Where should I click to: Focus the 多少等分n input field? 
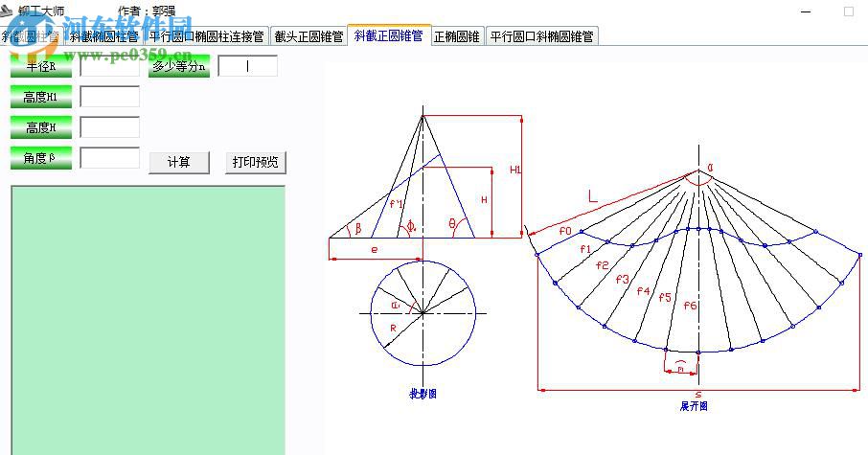247,66
